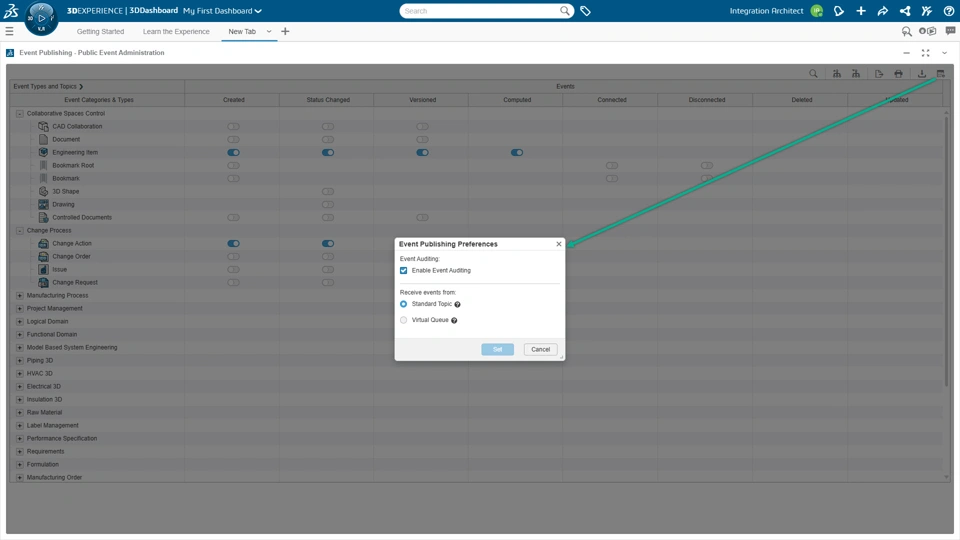Uncheck Enable Event Auditing checkbox
This screenshot has width=960, height=540.
pyautogui.click(x=404, y=271)
